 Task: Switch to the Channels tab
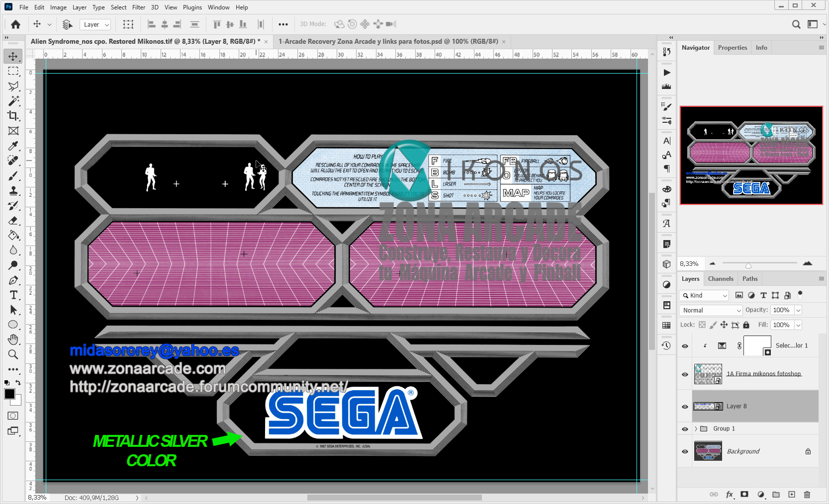pyautogui.click(x=721, y=278)
